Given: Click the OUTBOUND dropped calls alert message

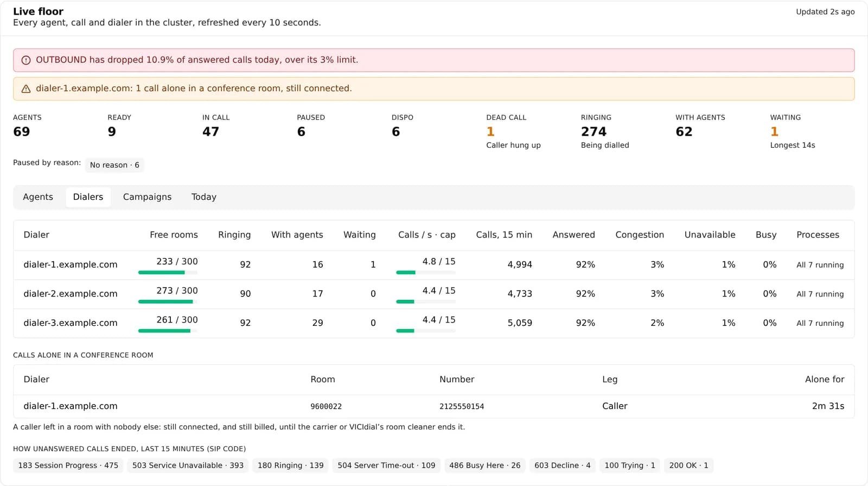Looking at the screenshot, I should point(197,60).
